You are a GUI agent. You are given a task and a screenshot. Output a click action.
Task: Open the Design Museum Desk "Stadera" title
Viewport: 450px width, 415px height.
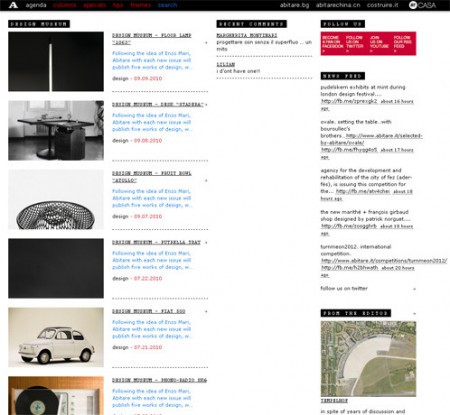point(158,104)
